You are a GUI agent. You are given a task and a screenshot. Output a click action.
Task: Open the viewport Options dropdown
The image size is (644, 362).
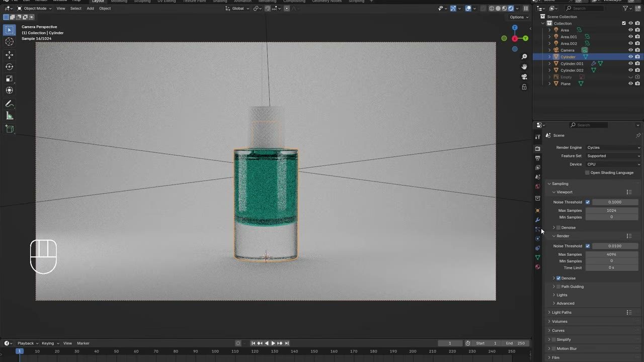pyautogui.click(x=519, y=17)
